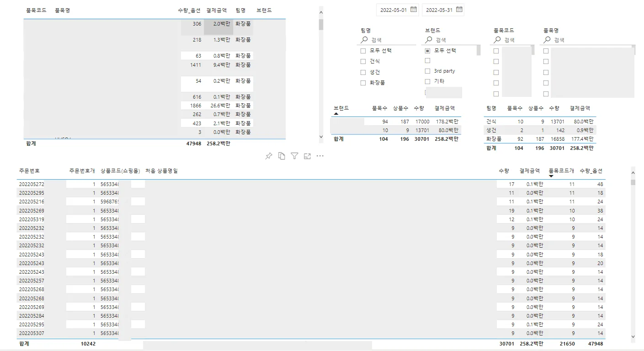Check the blank option in the 브랜드 slicer
Screen dimensions: 644x351
(x=428, y=60)
